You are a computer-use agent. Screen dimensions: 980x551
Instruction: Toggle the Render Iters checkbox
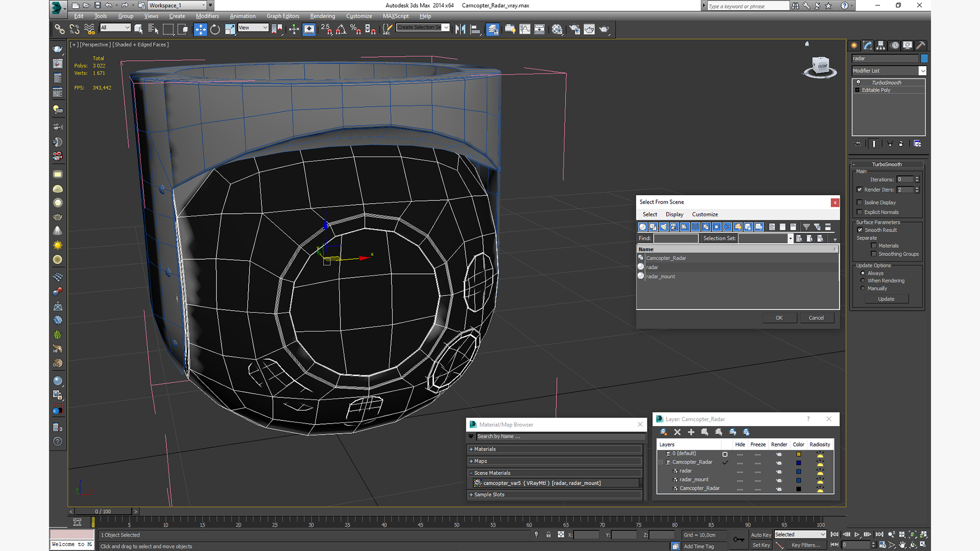pyautogui.click(x=860, y=190)
